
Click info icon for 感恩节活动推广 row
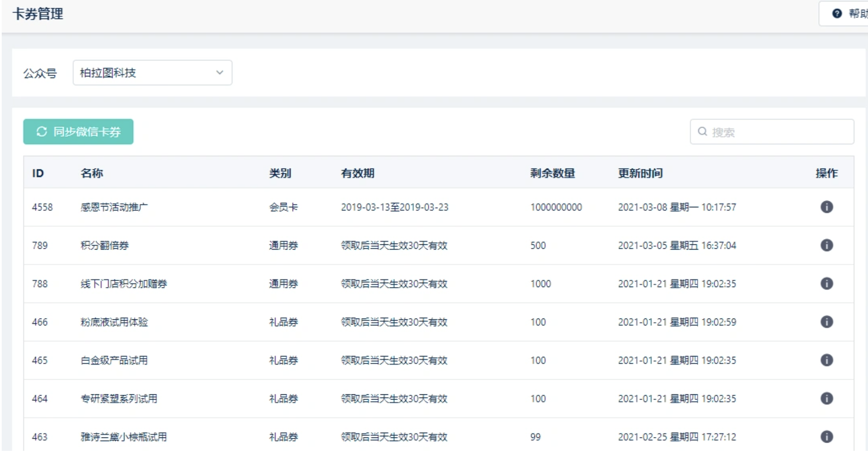point(826,207)
